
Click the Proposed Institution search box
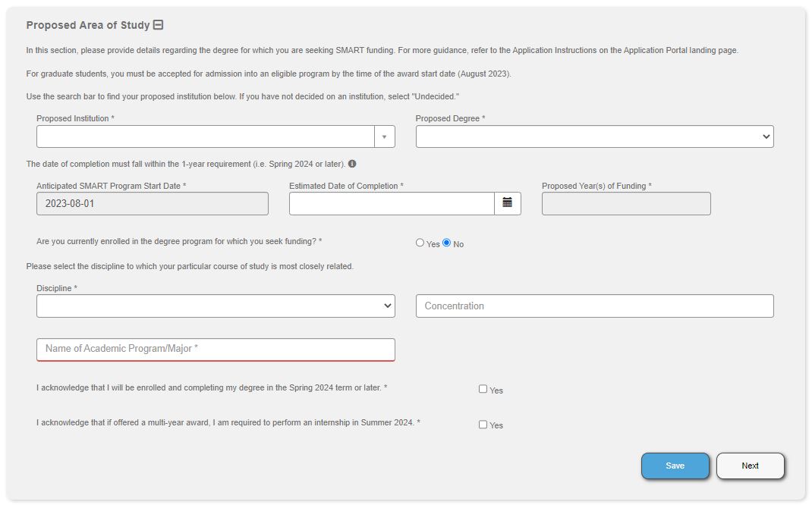point(205,136)
